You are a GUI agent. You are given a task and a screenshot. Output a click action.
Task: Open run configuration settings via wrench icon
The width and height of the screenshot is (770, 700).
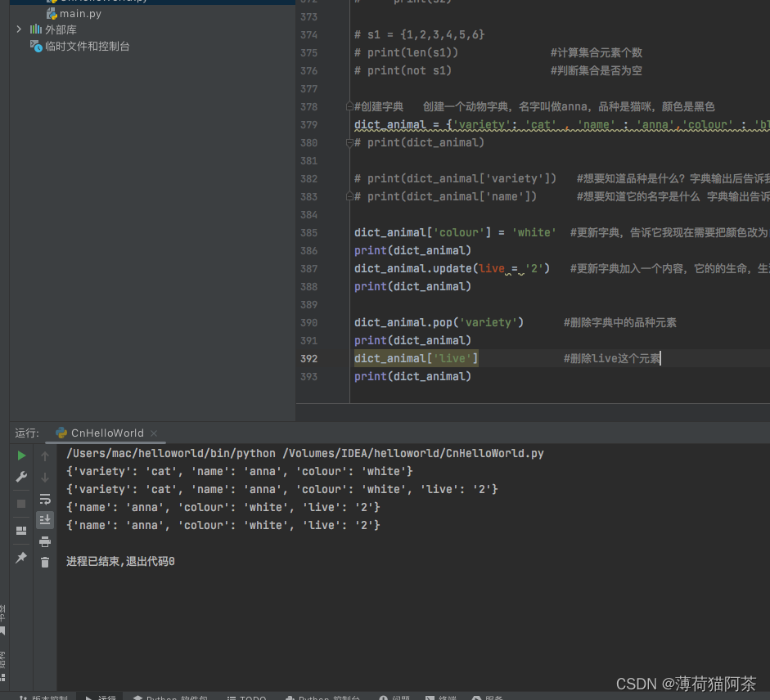tap(20, 477)
